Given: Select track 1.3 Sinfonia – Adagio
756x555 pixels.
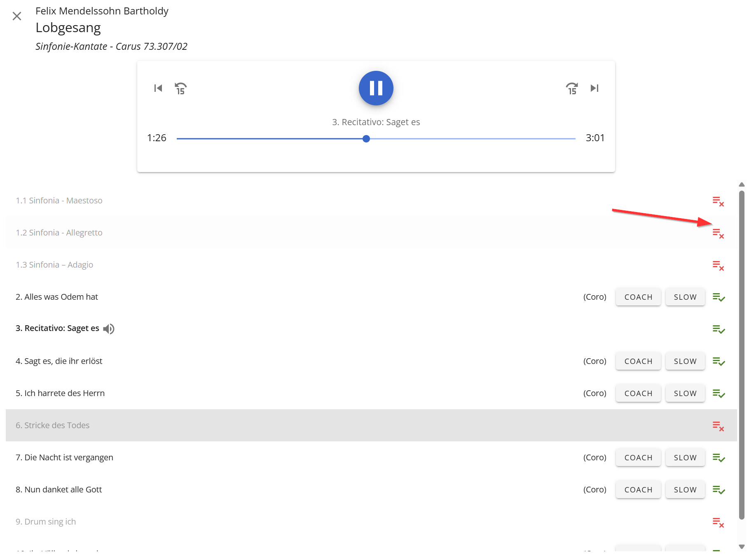Looking at the screenshot, I should pos(54,265).
